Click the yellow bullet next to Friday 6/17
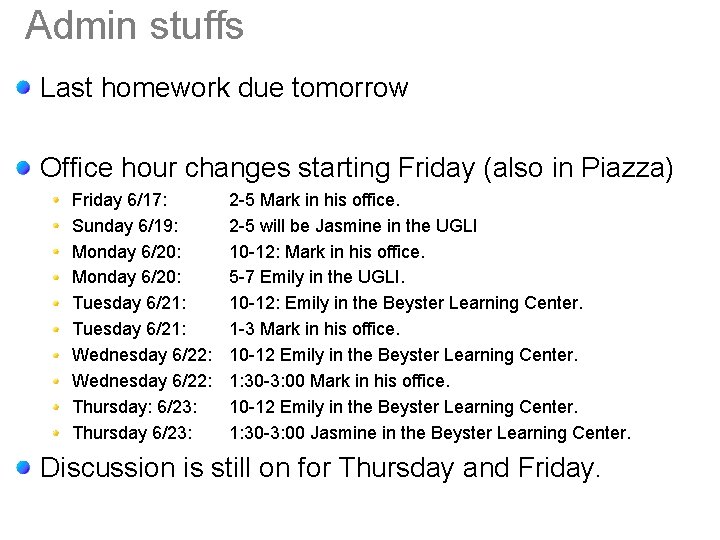 pyautogui.click(x=60, y=200)
